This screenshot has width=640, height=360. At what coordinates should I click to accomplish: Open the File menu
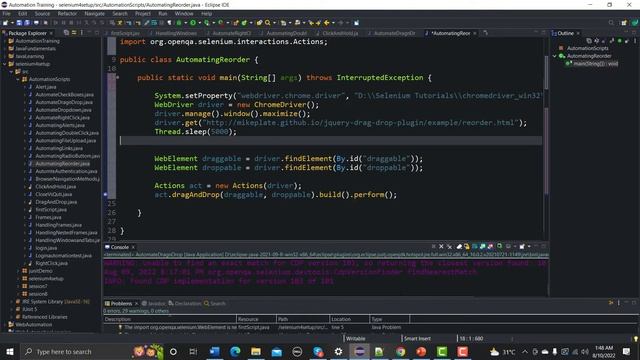(6, 13)
